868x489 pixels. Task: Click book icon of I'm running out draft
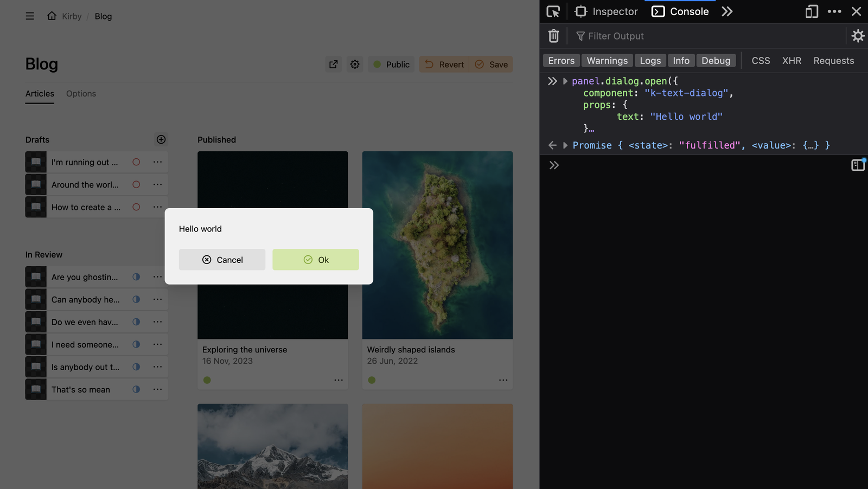36,162
